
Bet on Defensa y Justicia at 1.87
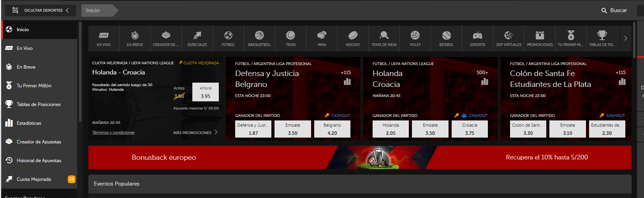pos(253,129)
